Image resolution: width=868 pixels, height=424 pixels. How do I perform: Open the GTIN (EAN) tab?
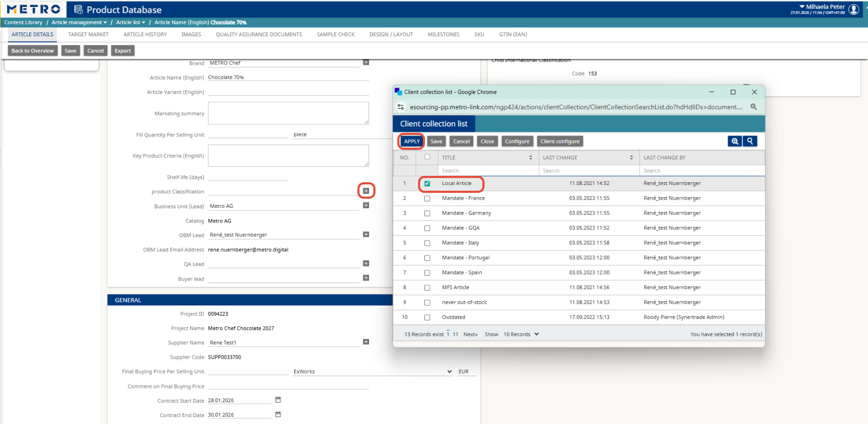[513, 35]
